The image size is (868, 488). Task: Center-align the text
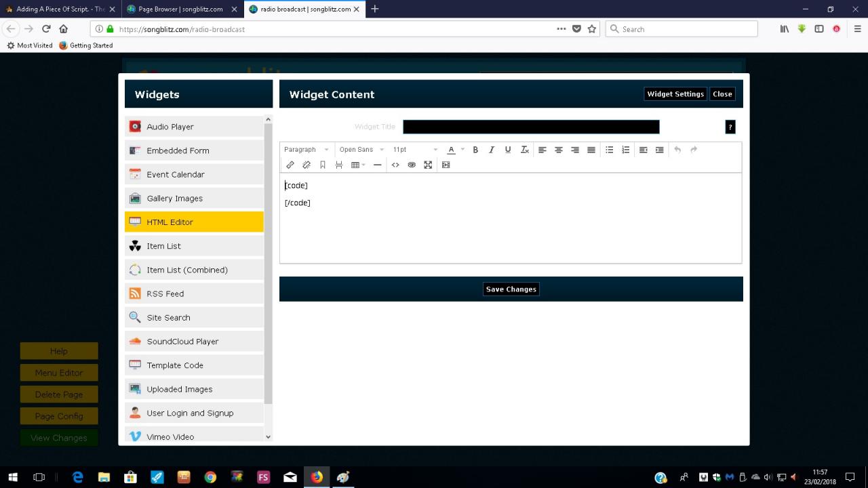pyautogui.click(x=559, y=150)
